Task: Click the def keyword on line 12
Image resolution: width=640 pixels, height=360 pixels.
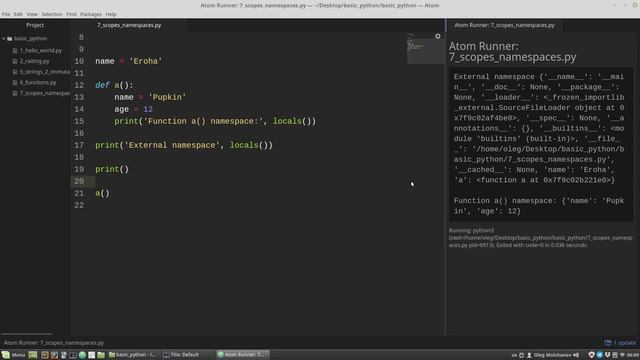Action: (x=102, y=85)
